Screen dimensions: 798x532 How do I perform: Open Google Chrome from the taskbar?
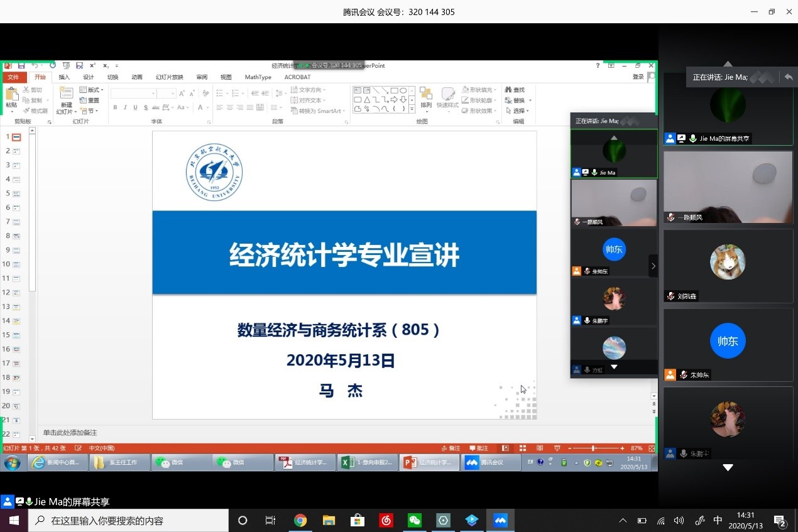[x=300, y=521]
